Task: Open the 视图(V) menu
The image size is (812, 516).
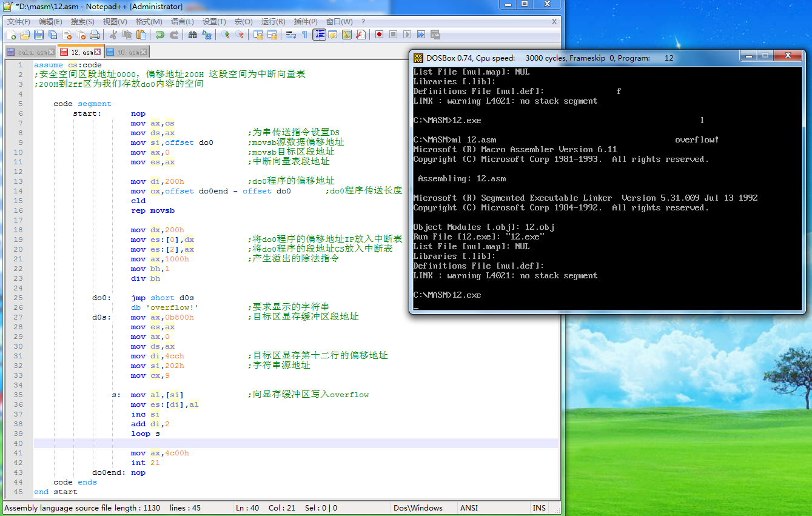Action: 115,21
